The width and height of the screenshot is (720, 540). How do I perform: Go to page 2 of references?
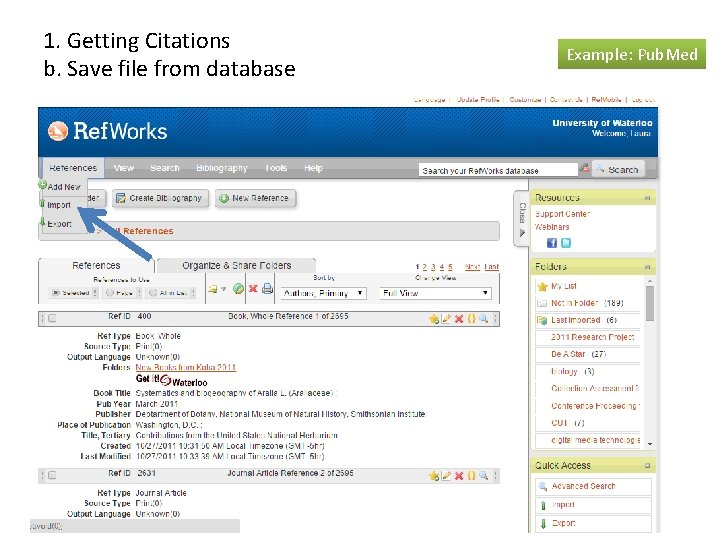(425, 267)
